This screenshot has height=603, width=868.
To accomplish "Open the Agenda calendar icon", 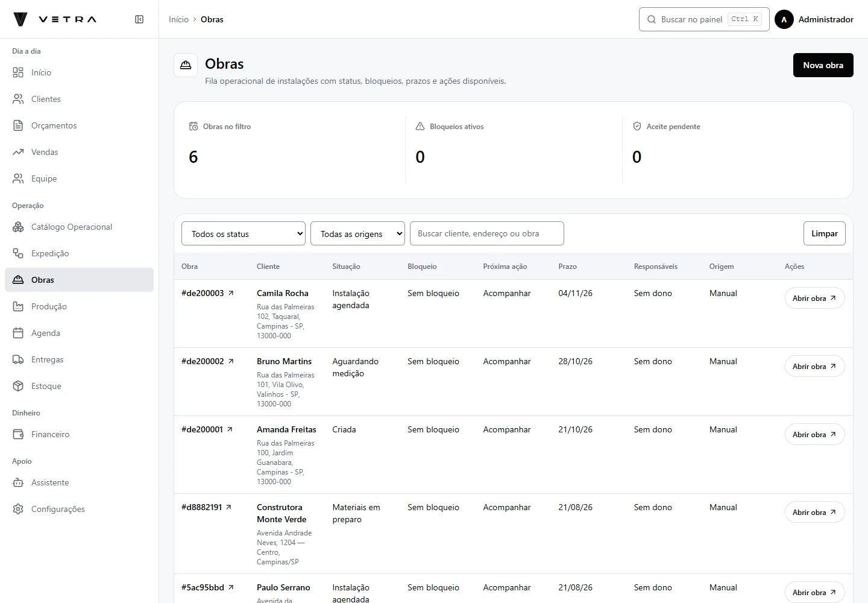I will click(x=18, y=333).
